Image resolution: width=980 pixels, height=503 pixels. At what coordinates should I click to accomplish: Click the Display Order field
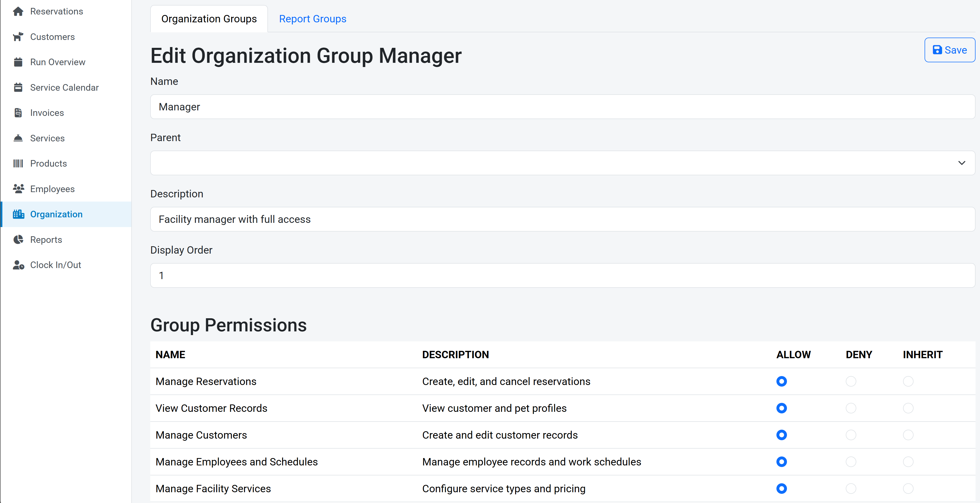(x=563, y=275)
